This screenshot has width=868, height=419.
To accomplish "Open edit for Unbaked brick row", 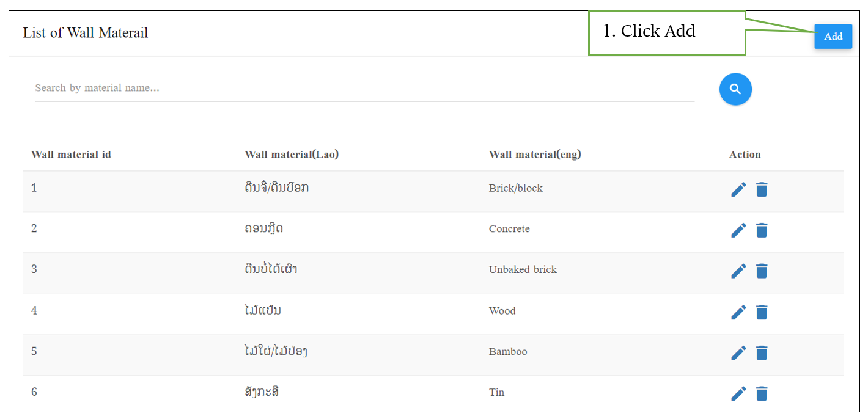I will (x=738, y=271).
